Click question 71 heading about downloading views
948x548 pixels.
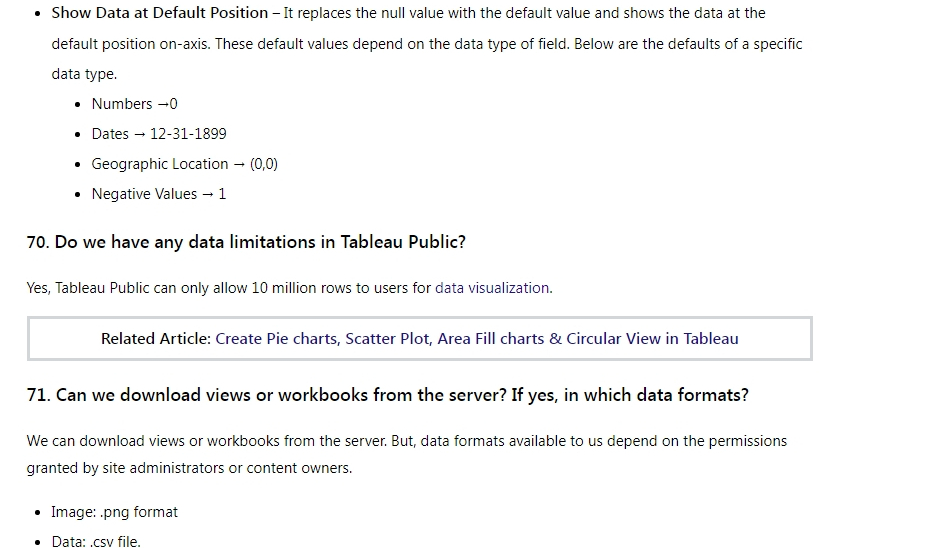coord(388,395)
